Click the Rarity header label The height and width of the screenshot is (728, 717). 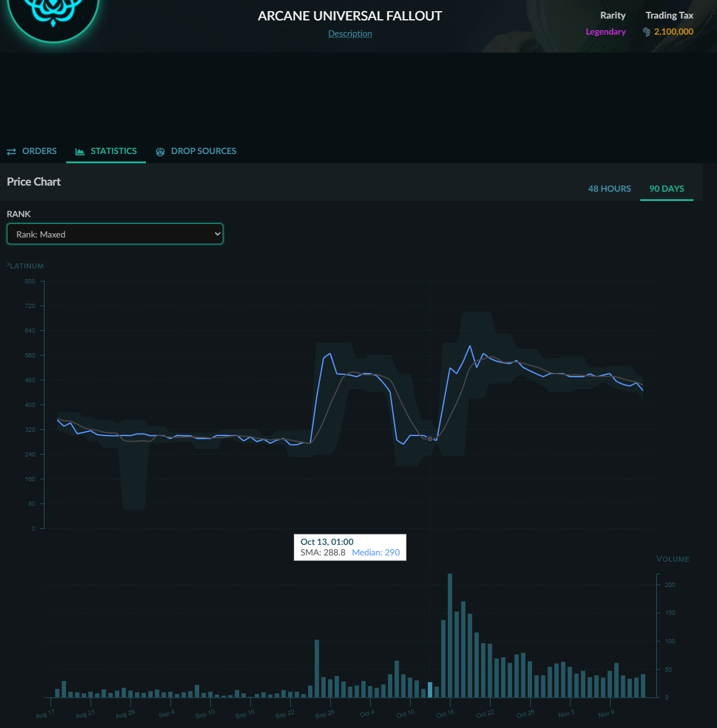click(612, 15)
